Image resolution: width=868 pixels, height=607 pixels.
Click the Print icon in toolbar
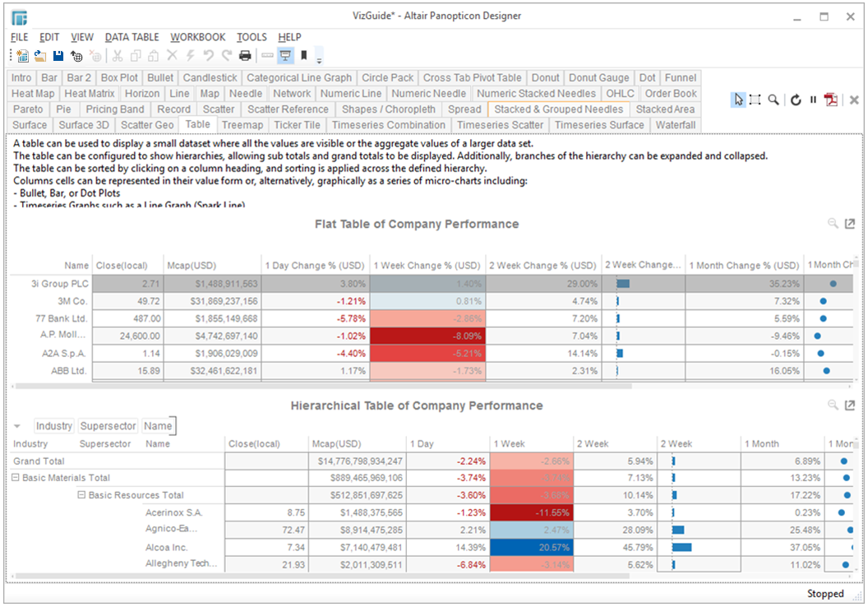pos(245,56)
